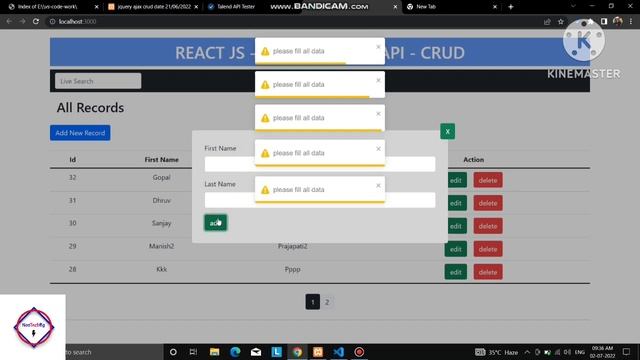Focus the Last Name input field
This screenshot has width=640, height=360.
(320, 200)
